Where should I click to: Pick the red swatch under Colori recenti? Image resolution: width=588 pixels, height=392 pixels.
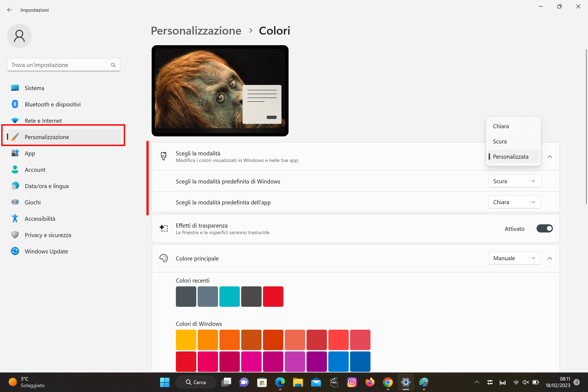(x=273, y=296)
